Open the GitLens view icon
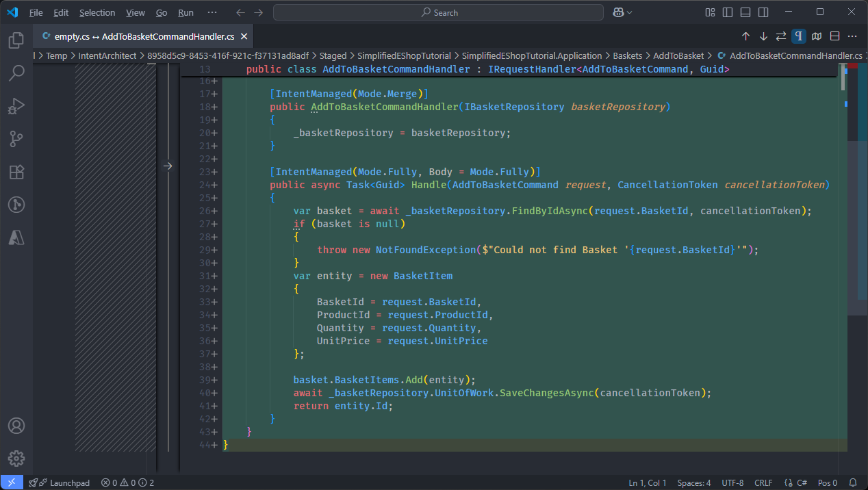The image size is (868, 490). pos(16,205)
